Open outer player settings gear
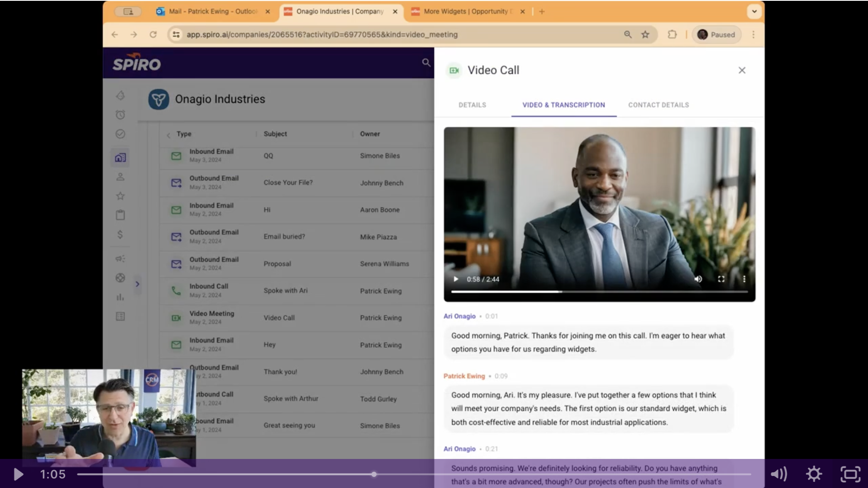 814,474
